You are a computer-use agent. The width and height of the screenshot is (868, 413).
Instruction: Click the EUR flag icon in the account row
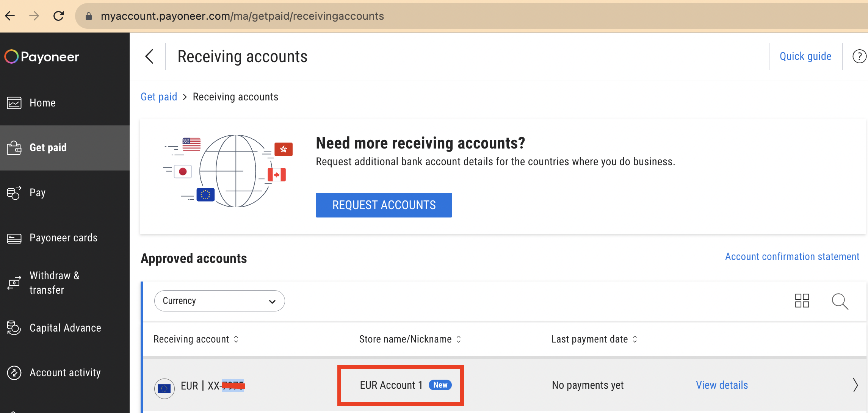164,388
